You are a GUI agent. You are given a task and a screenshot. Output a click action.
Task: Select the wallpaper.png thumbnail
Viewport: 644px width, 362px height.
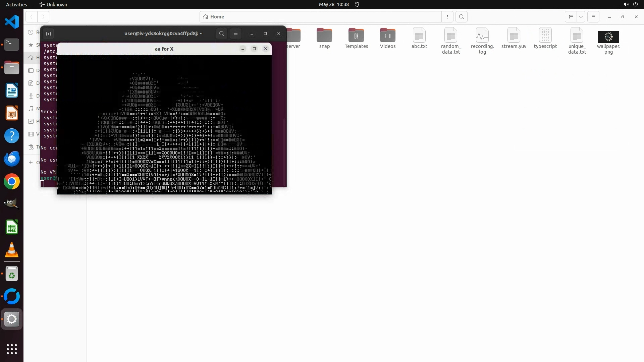(x=608, y=37)
